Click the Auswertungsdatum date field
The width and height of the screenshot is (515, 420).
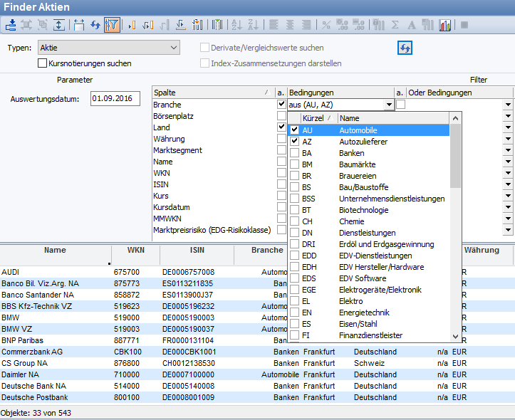[115, 99]
